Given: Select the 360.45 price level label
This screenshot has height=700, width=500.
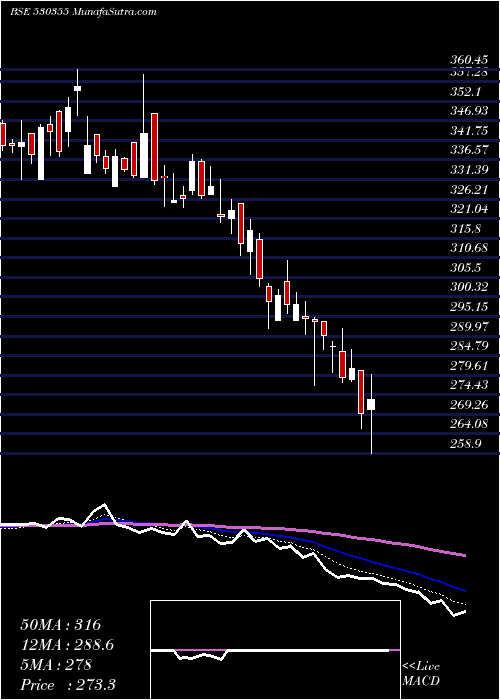Looking at the screenshot, I should coord(469,59).
